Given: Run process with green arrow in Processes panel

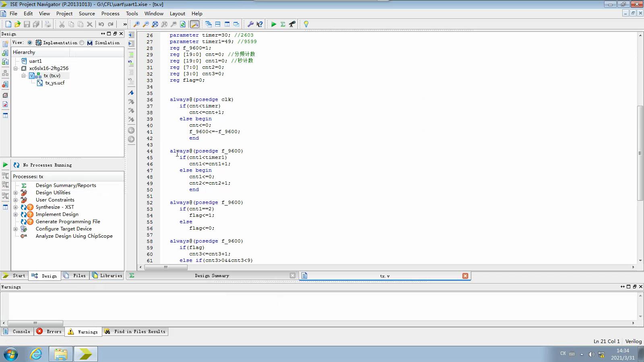Looking at the screenshot, I should (x=5, y=165).
